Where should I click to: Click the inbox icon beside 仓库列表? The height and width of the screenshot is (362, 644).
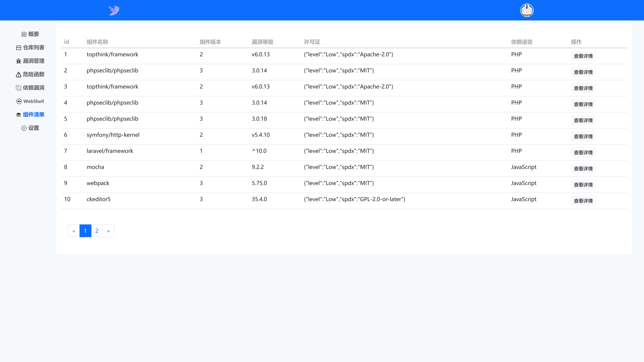18,48
